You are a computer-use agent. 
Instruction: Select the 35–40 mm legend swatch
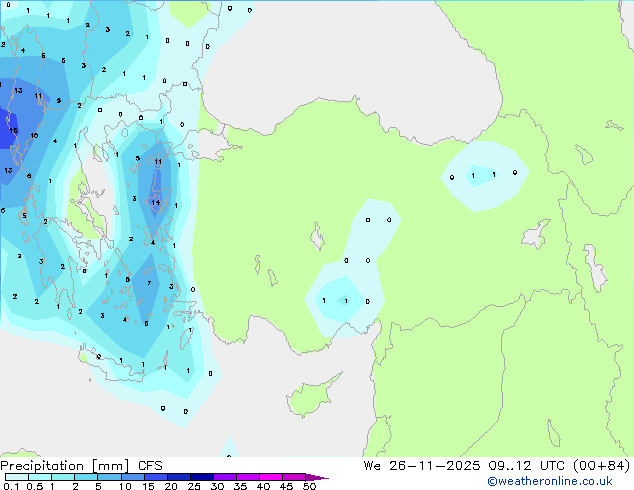(248, 477)
